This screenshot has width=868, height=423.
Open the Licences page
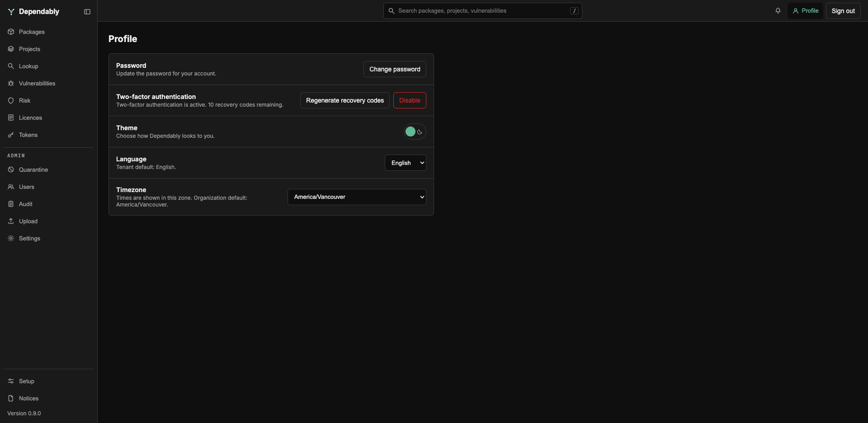tap(48, 117)
